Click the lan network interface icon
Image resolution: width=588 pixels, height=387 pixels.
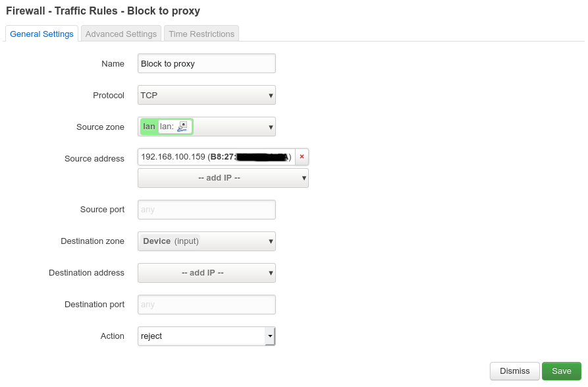point(182,127)
